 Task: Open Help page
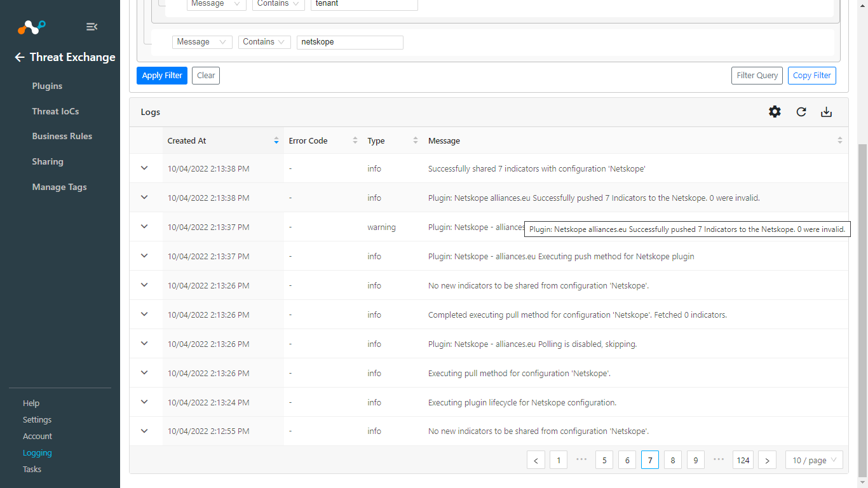31,403
